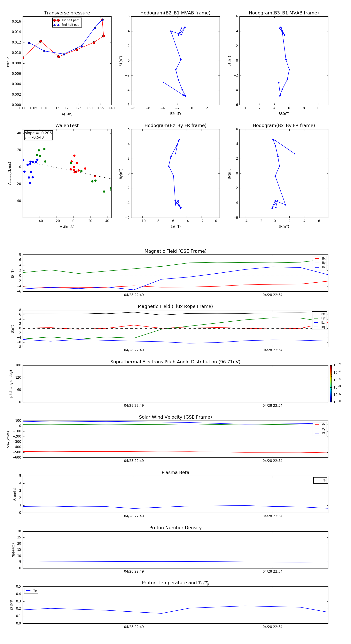Click the '10^-31' colorbar label
This screenshot has height=644, width=351.
coord(337,402)
